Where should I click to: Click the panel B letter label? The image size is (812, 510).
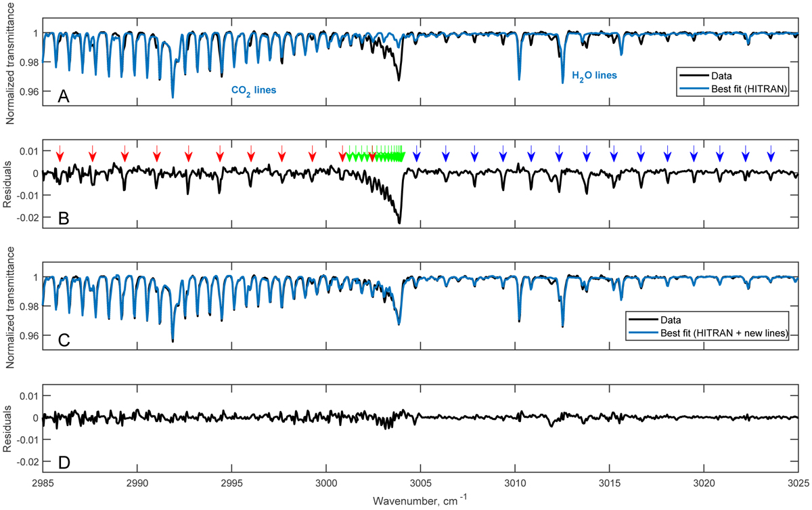pos(63,219)
